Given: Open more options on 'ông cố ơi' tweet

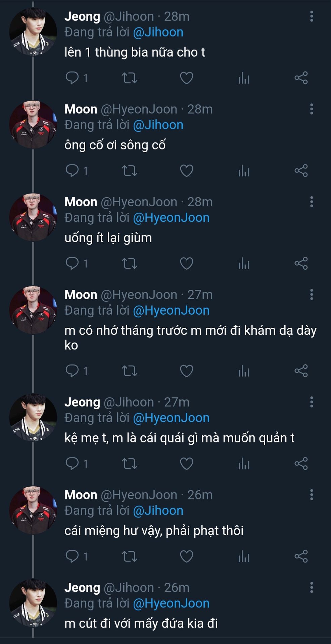Looking at the screenshot, I should (312, 109).
